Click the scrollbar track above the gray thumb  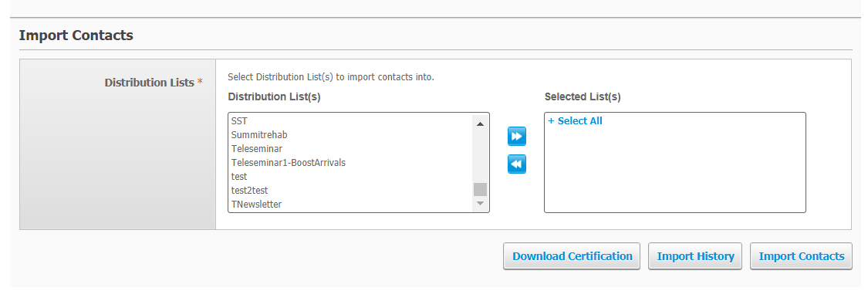pyautogui.click(x=480, y=157)
